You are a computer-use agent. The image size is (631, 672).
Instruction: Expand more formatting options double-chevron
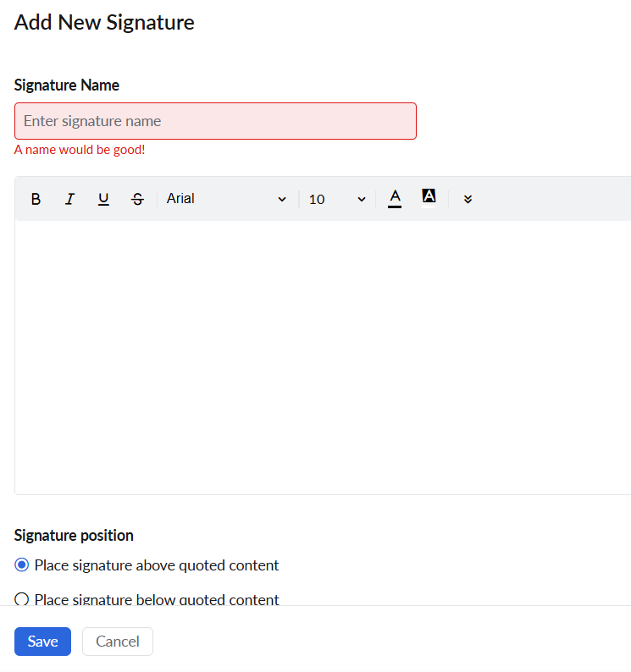(x=468, y=199)
